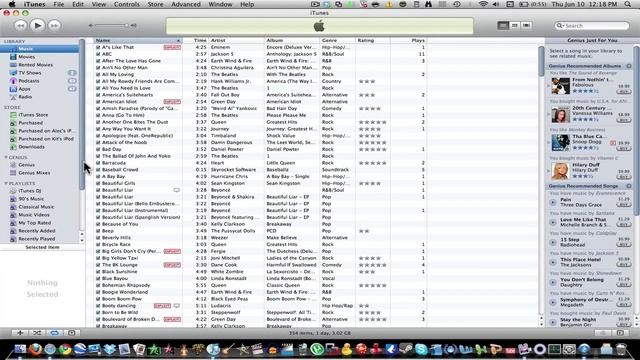
Task: Sort by the Rating column header
Action: pos(373,40)
